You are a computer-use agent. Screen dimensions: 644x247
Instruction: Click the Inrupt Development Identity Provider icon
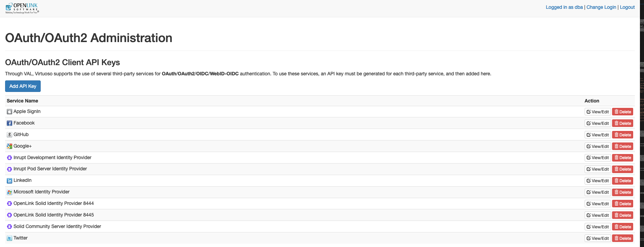pyautogui.click(x=9, y=158)
